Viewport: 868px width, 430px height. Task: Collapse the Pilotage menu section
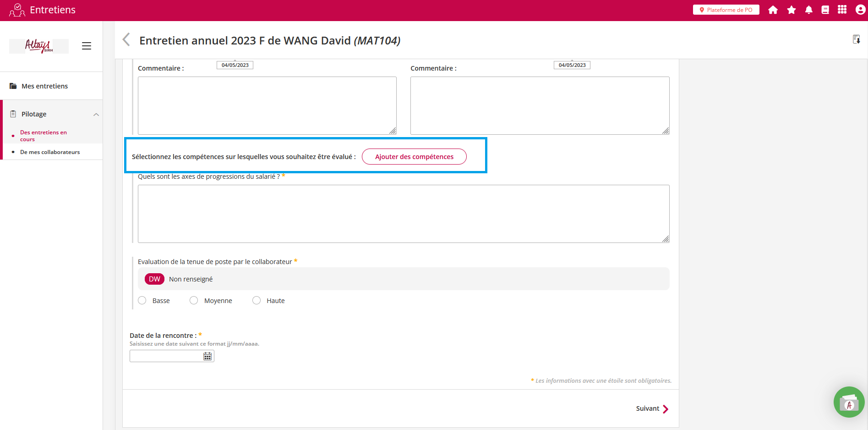[96, 114]
